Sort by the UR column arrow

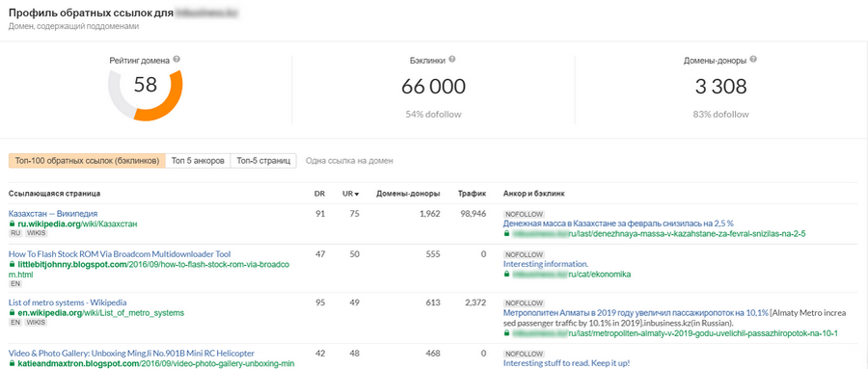pos(357,195)
